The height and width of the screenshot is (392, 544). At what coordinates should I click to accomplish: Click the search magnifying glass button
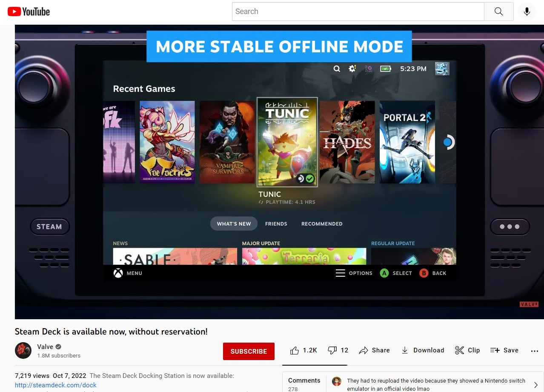498,11
